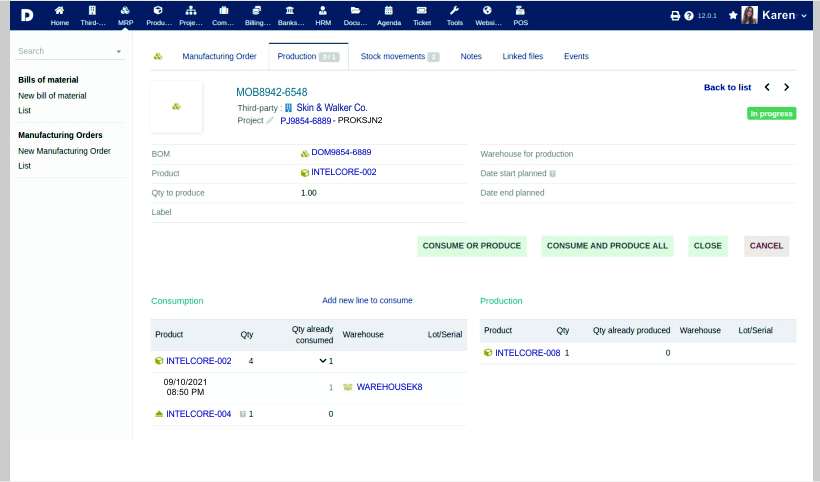The image size is (820, 482).
Task: Click the Add new line to consume link
Action: click(367, 300)
